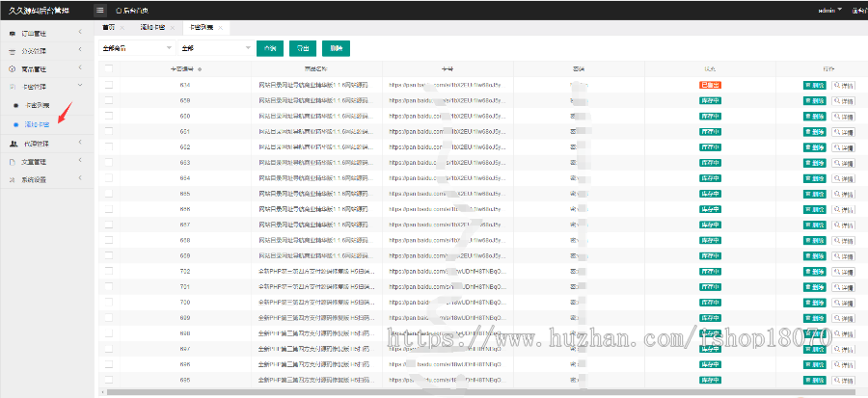
Task: Tick the checkbox for row 614
Action: 108,85
